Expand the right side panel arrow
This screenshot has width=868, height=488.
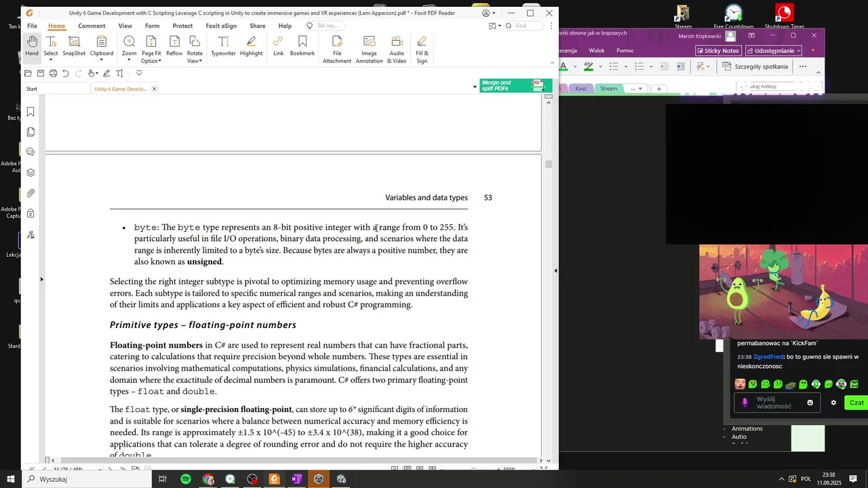(556, 270)
